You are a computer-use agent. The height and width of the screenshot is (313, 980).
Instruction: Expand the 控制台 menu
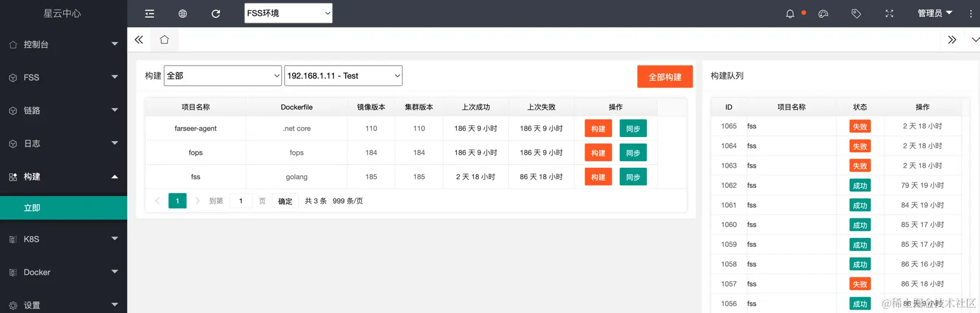click(115, 44)
